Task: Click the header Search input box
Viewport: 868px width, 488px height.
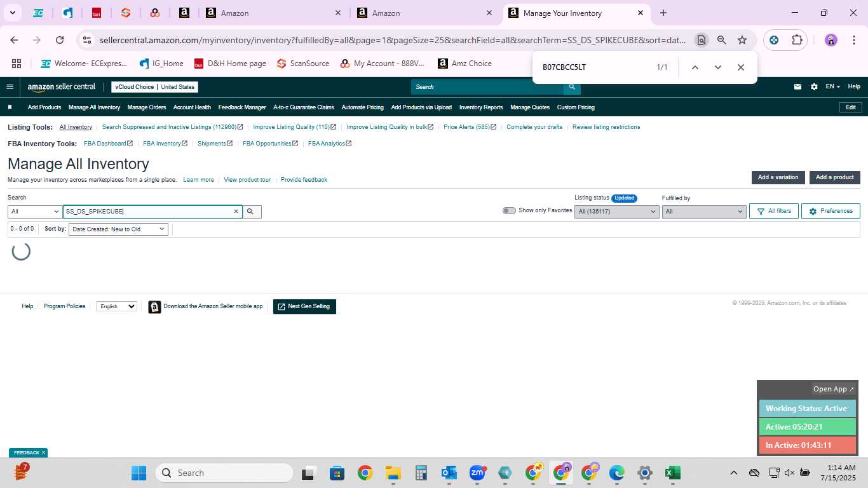Action: (487, 87)
